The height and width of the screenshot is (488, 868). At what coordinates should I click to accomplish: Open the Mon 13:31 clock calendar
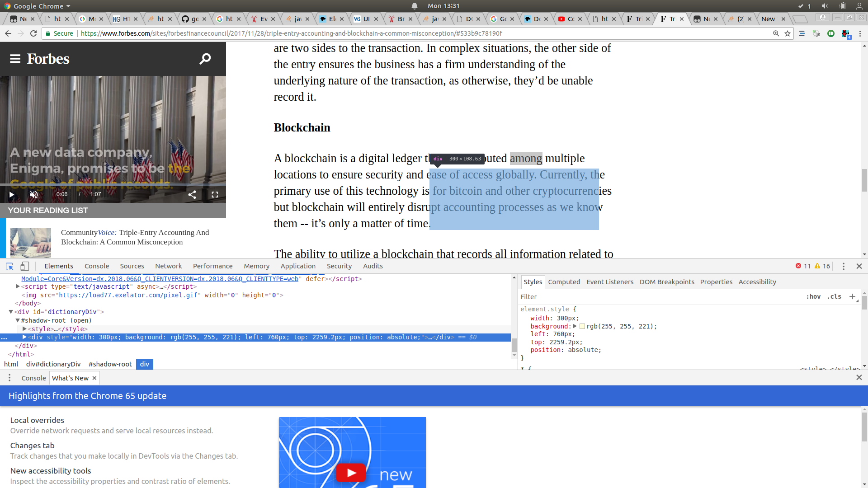coord(443,6)
